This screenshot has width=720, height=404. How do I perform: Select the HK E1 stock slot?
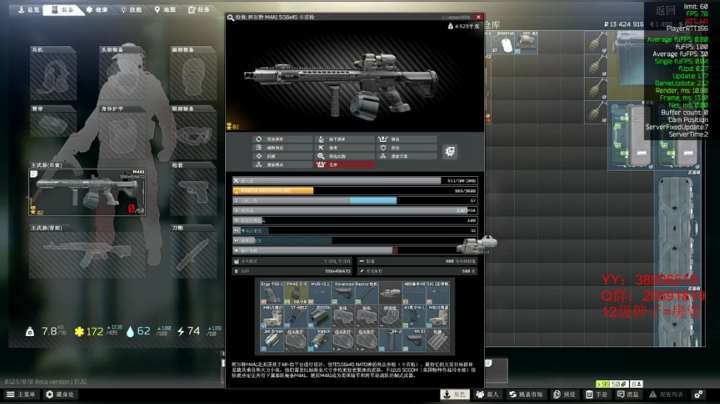415,341
